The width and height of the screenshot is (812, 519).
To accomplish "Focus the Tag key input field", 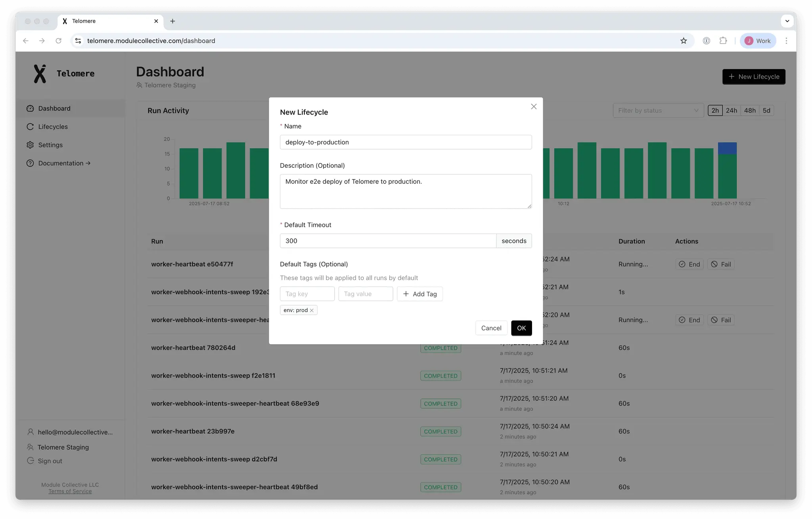I will 307,294.
